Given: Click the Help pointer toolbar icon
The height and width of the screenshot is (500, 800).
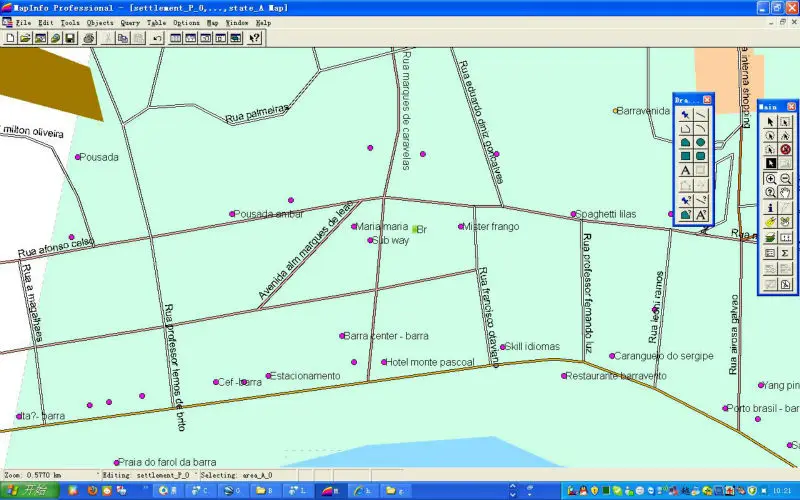Looking at the screenshot, I should (x=254, y=38).
